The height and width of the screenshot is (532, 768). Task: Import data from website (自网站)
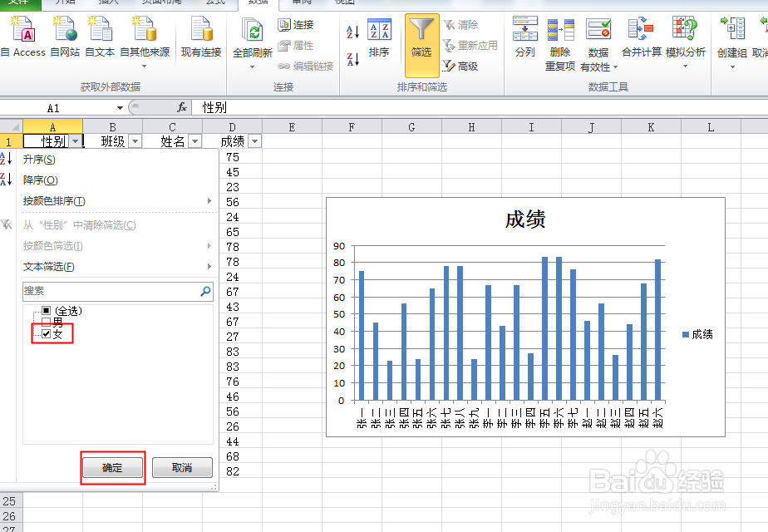point(65,37)
